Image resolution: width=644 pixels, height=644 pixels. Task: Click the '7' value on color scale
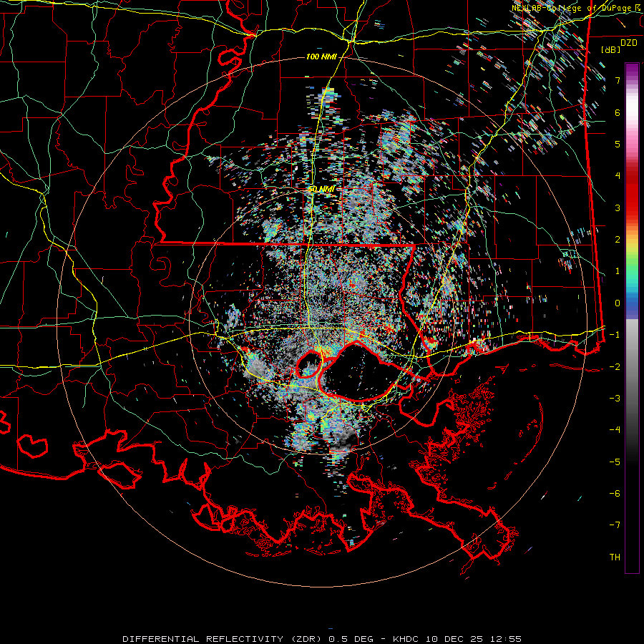point(618,80)
